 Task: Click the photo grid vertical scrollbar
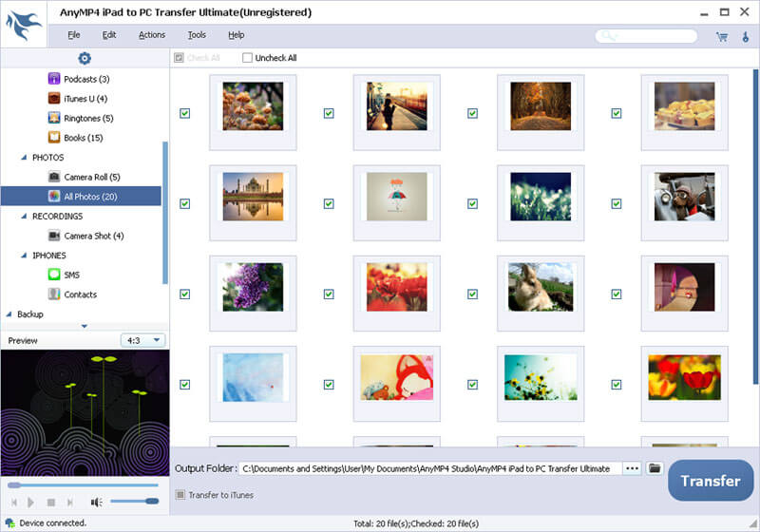[755, 226]
